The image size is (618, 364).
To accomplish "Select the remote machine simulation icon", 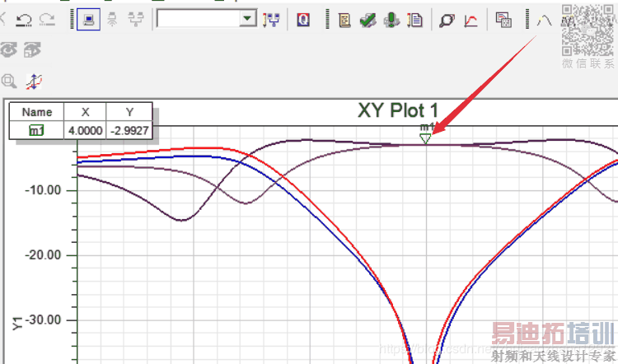I will click(x=112, y=19).
